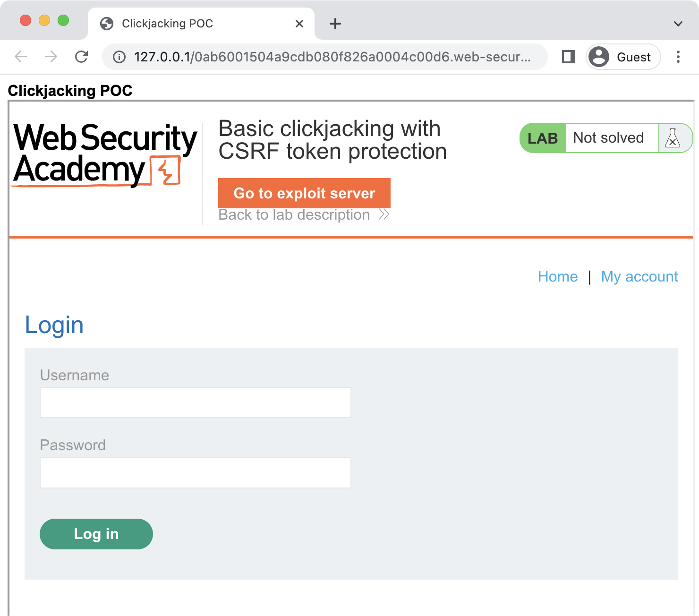
Task: Click the lab flask icon in the banner
Action: click(x=673, y=138)
